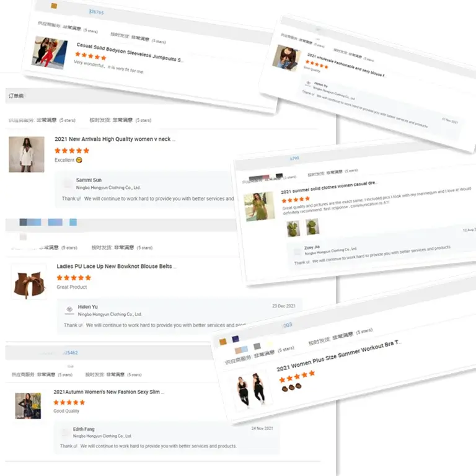Click order number ending 25462

coord(71,353)
